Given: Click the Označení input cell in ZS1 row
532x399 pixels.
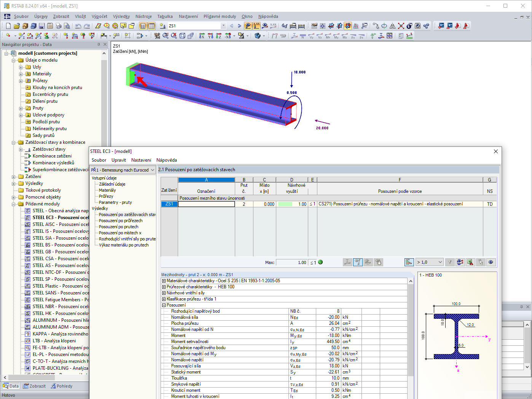Looking at the screenshot, I should tap(207, 204).
